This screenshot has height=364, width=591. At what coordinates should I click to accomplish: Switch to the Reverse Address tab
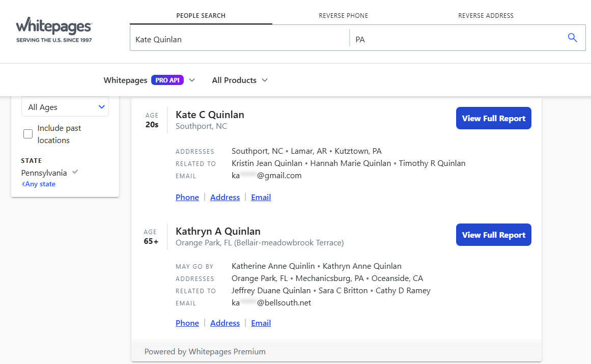tap(486, 15)
